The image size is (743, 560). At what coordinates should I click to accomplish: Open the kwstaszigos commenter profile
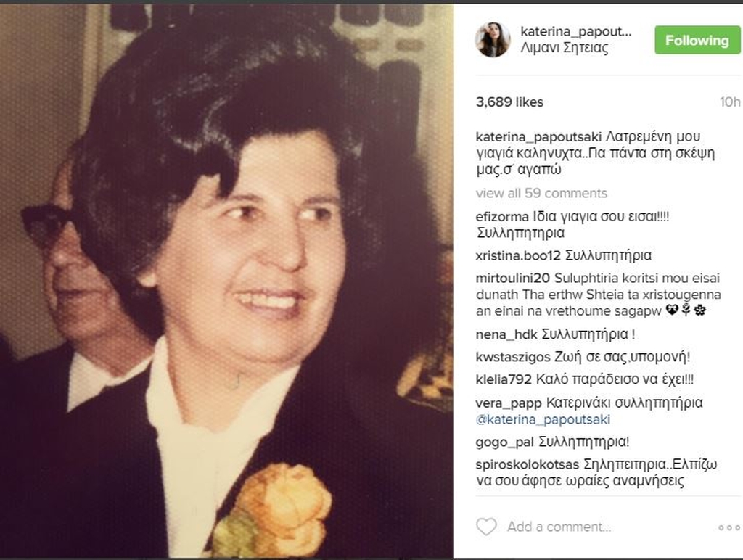click(513, 357)
